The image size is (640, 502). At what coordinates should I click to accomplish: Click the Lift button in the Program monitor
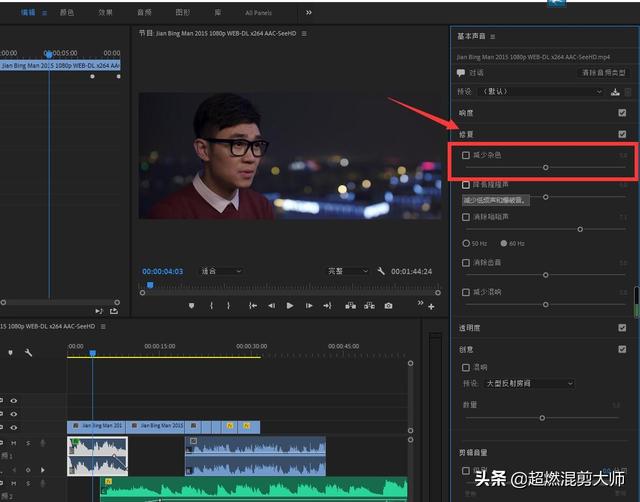[350, 306]
